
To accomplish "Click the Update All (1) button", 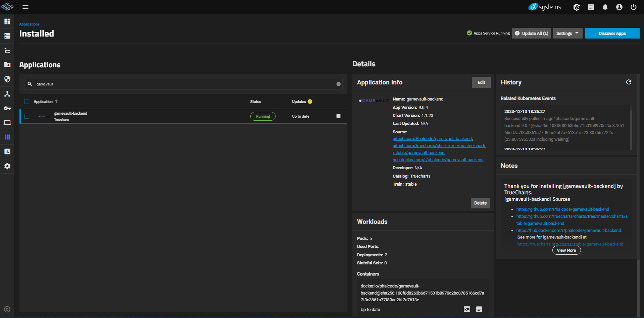I will tap(531, 33).
